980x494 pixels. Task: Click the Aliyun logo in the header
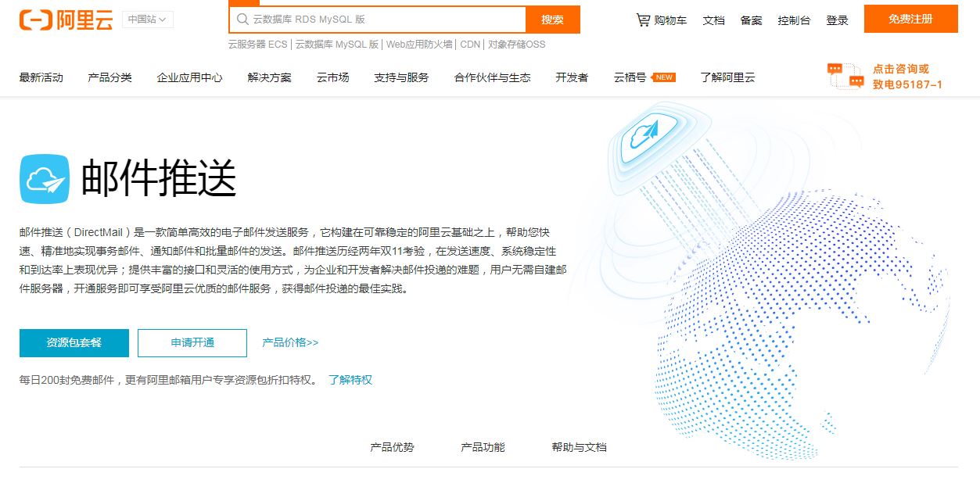click(66, 20)
